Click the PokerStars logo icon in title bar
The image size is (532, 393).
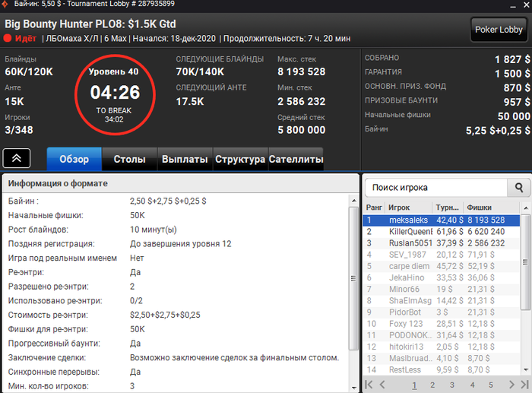5,4
